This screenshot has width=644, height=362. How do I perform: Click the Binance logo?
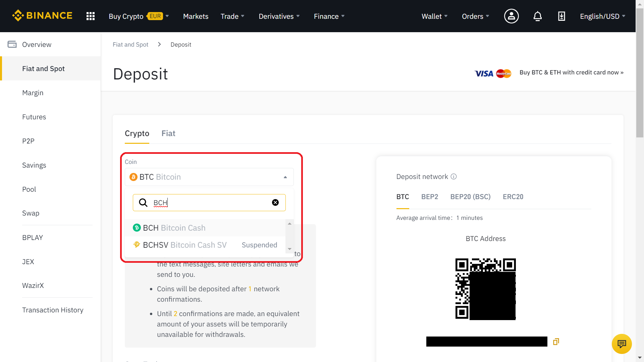(42, 16)
